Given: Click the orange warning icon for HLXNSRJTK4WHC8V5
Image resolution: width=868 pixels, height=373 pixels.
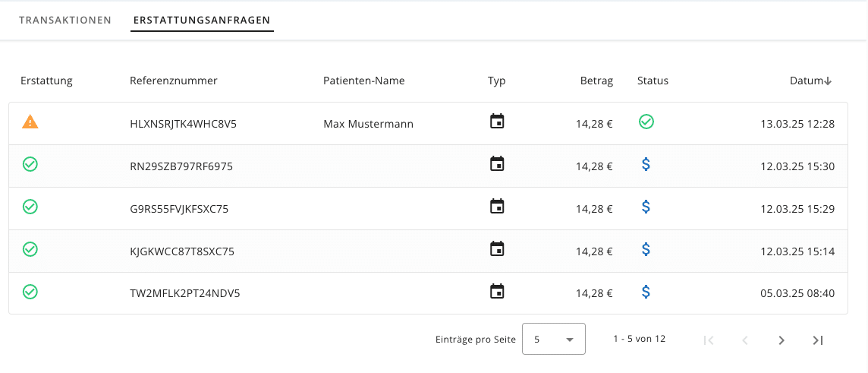Looking at the screenshot, I should (30, 122).
